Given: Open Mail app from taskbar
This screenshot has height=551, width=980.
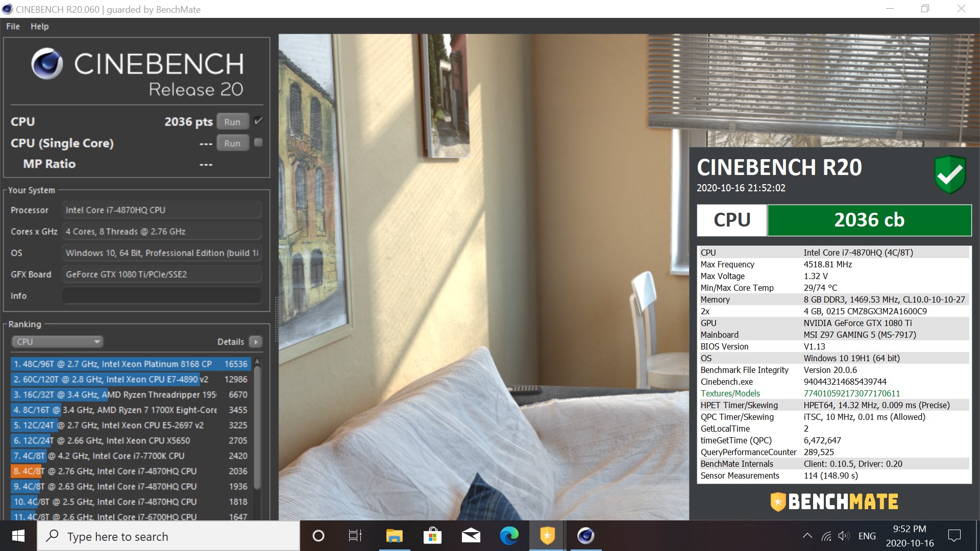Looking at the screenshot, I should 471,536.
